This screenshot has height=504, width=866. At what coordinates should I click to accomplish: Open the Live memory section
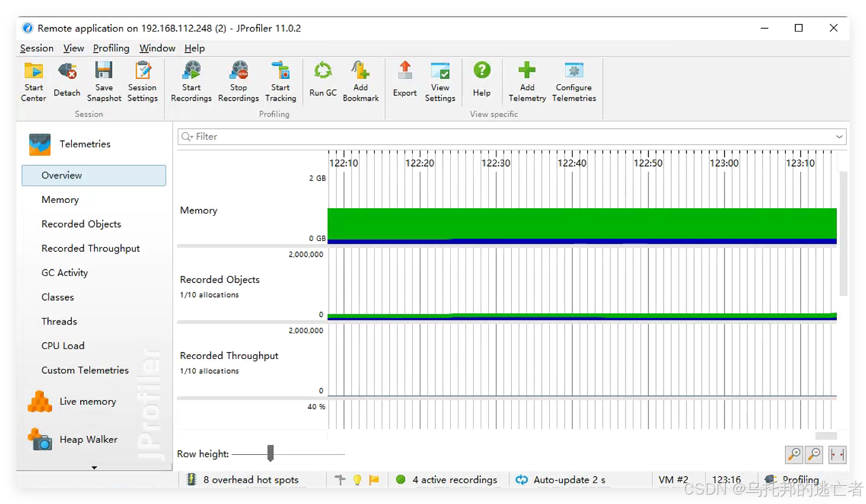73,402
